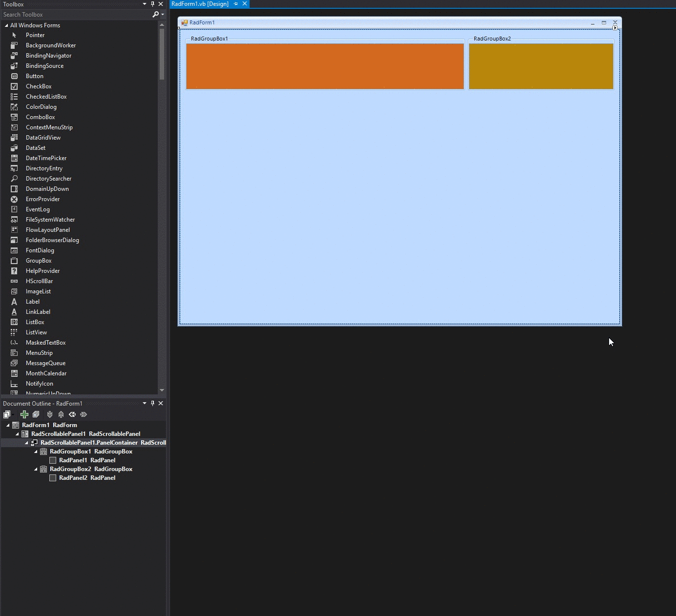676x616 pixels.
Task: Select the GroupBox control in Toolbox
Action: pos(39,261)
